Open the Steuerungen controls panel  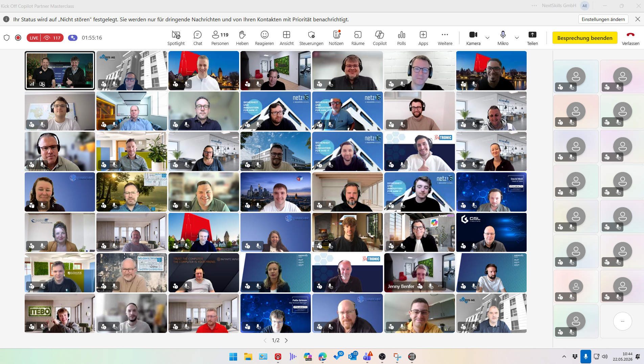[x=311, y=38]
